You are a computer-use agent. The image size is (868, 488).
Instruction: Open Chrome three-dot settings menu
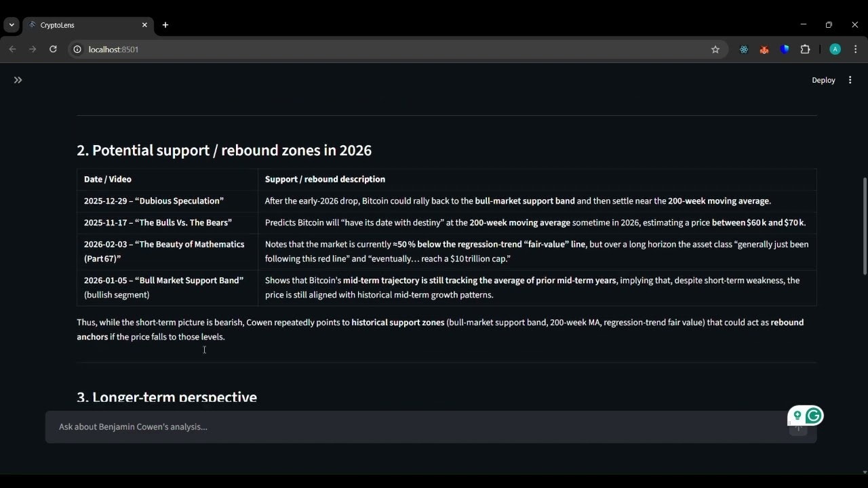coord(856,49)
